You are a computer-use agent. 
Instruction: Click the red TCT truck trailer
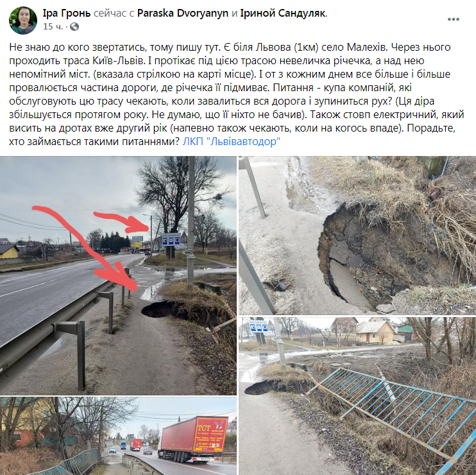tap(194, 435)
